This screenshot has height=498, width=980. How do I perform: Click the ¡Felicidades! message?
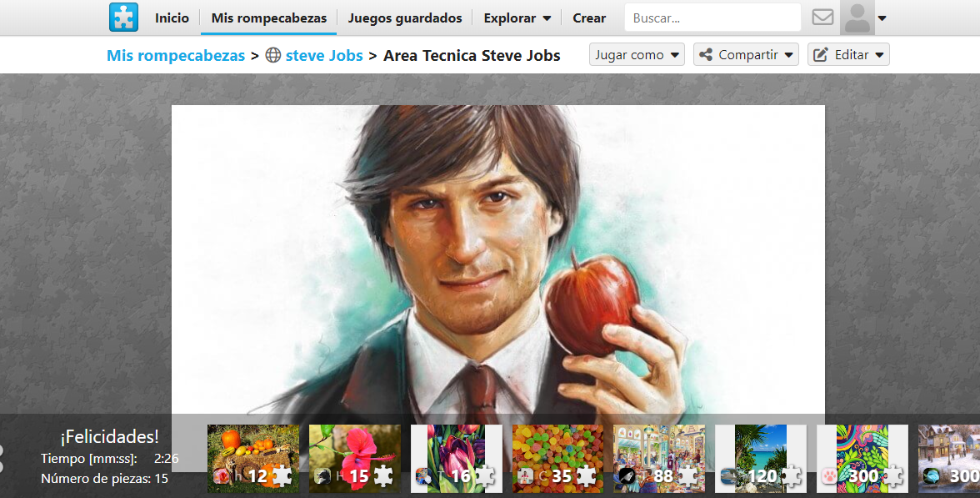pyautogui.click(x=109, y=437)
